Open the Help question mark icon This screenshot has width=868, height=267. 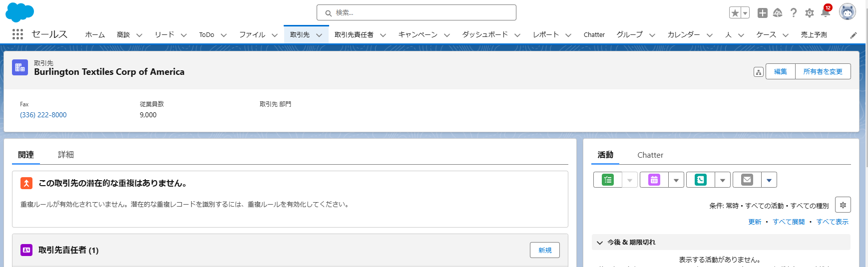(x=793, y=13)
